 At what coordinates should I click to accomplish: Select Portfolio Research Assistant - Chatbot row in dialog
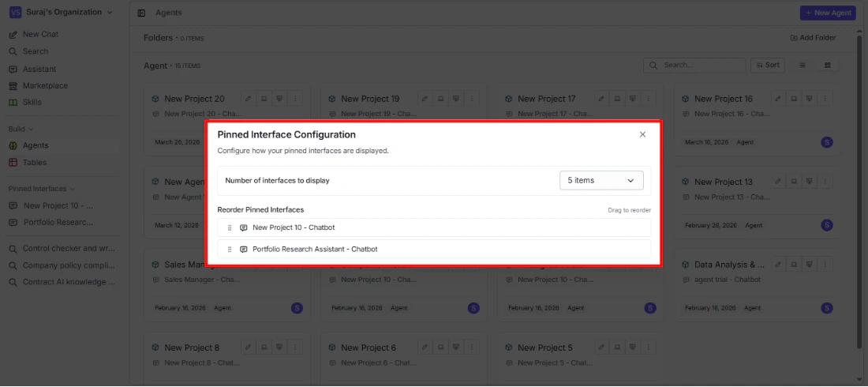[434, 250]
